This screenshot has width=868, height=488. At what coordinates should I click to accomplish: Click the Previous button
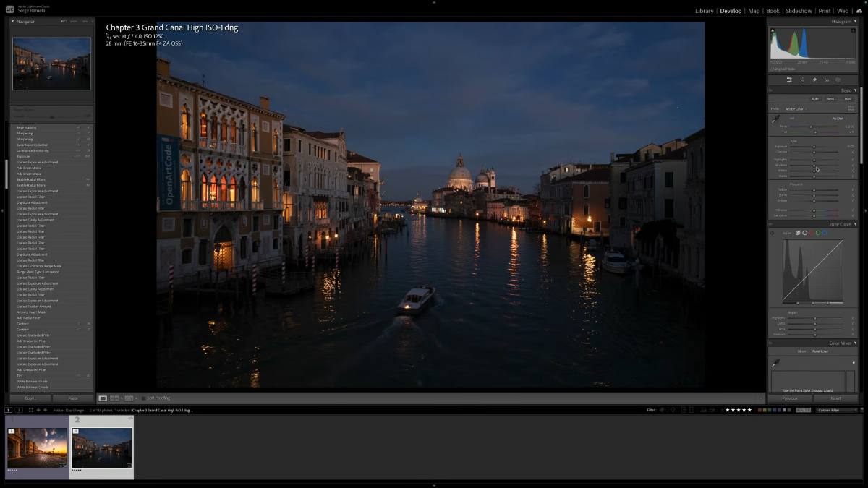790,398
